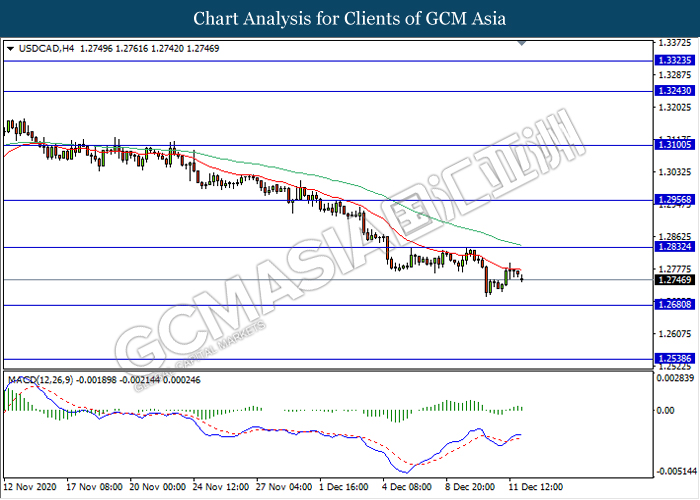Click the Chart Analysis for Clients of GCM Asia header

[350, 19]
